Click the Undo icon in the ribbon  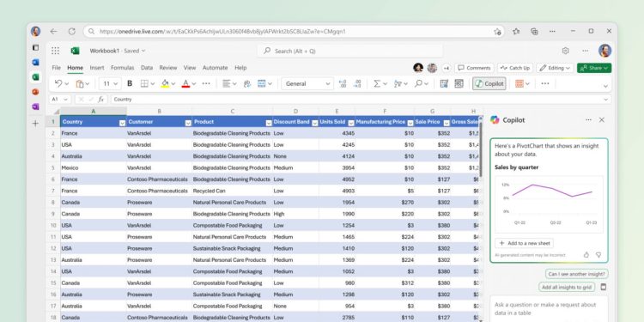click(x=58, y=83)
